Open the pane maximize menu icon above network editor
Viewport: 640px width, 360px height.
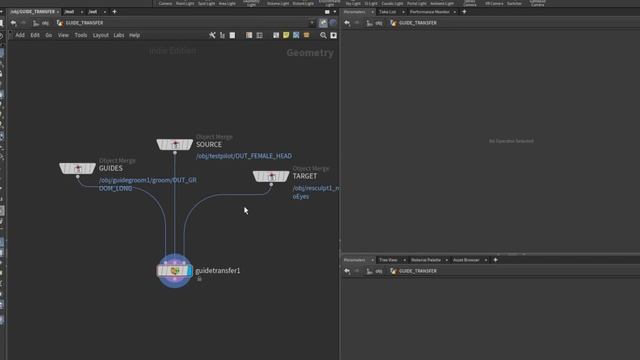(327, 12)
